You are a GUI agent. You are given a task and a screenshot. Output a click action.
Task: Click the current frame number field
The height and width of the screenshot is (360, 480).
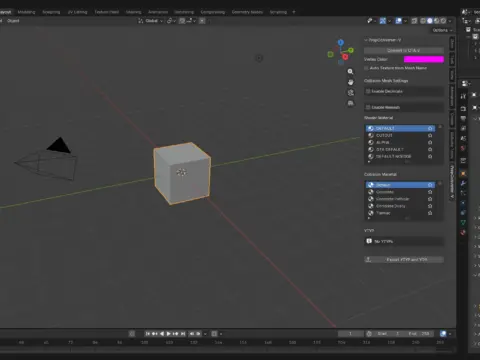(x=350, y=334)
